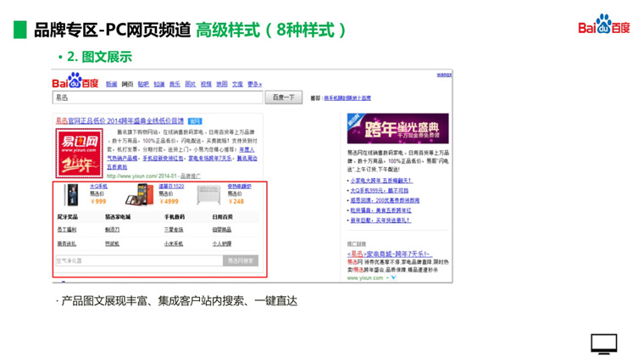Image resolution: width=644 pixels, height=363 pixels.
Task: Open the first link under 日用百货
Action: (222, 230)
